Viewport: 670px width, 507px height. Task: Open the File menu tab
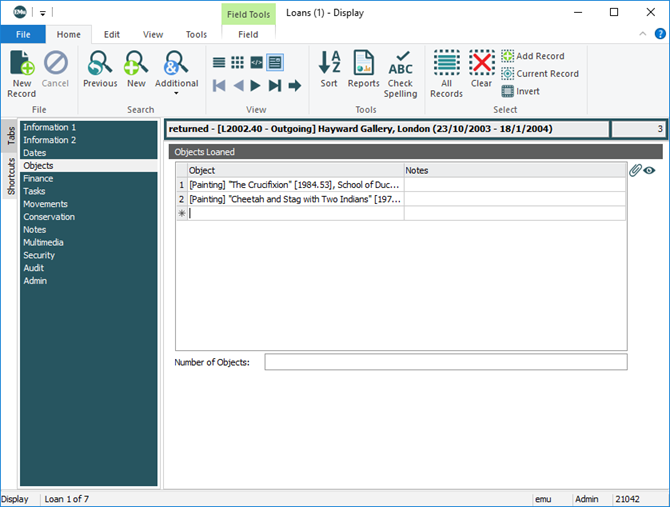[x=23, y=34]
